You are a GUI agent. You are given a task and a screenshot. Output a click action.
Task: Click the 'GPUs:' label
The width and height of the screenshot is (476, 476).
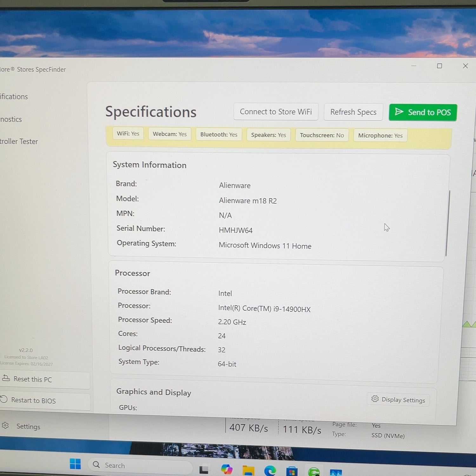pos(128,407)
